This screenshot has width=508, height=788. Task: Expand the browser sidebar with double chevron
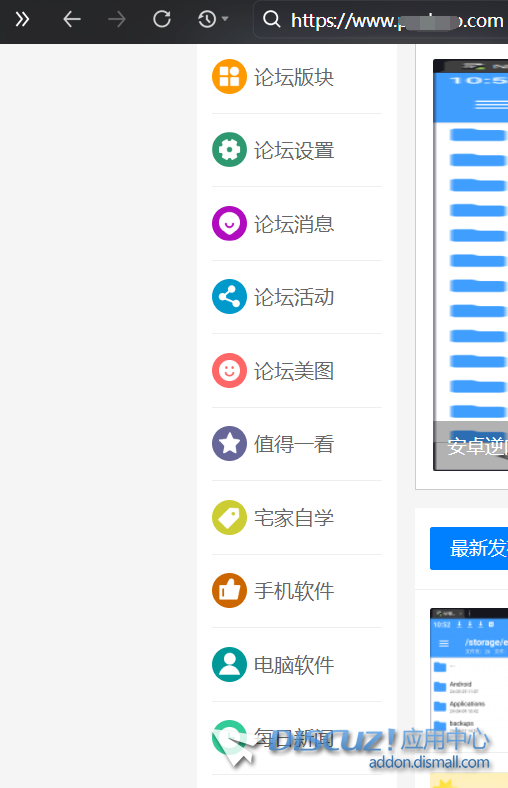coord(22,20)
